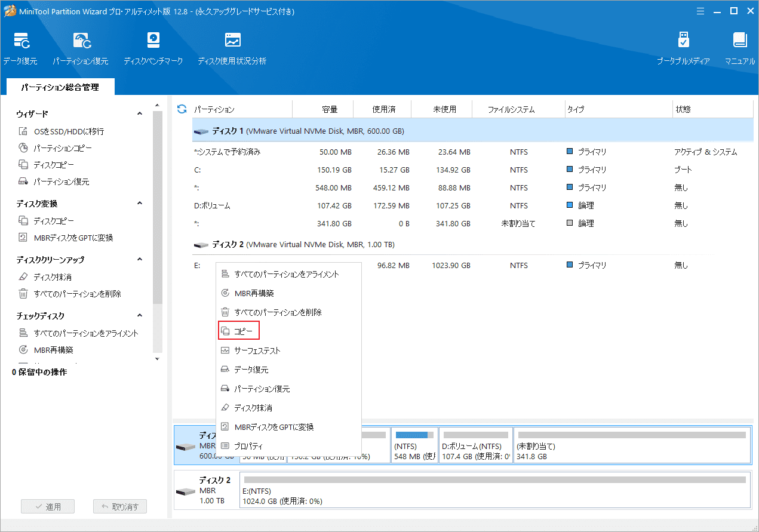759x532 pixels.
Task: Select サーフェステスト in the context menu
Action: pyautogui.click(x=288, y=350)
